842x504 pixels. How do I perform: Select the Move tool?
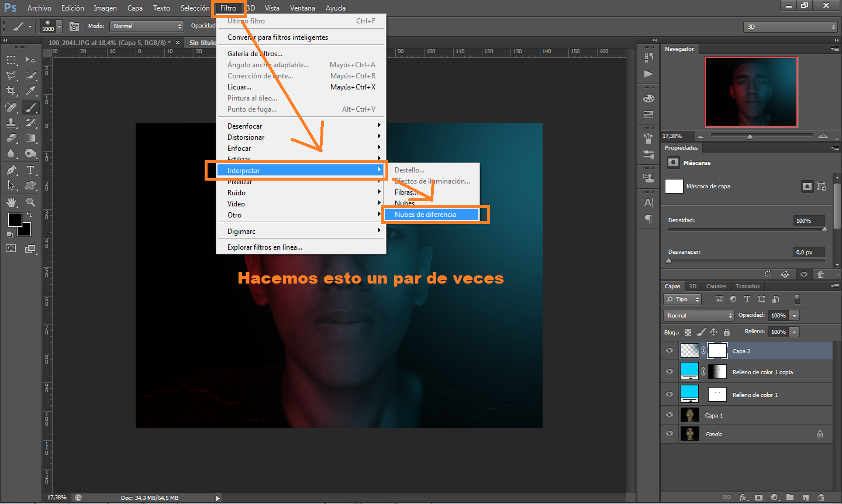tap(30, 60)
